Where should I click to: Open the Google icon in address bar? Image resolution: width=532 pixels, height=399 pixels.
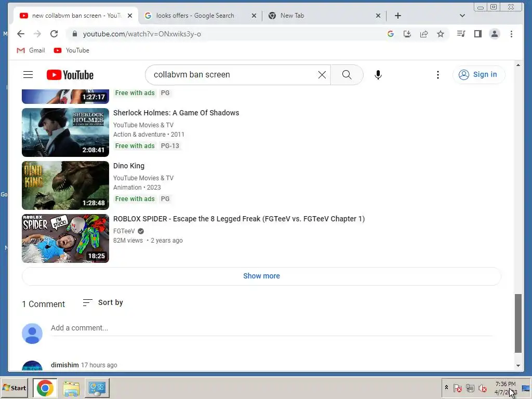click(x=391, y=34)
